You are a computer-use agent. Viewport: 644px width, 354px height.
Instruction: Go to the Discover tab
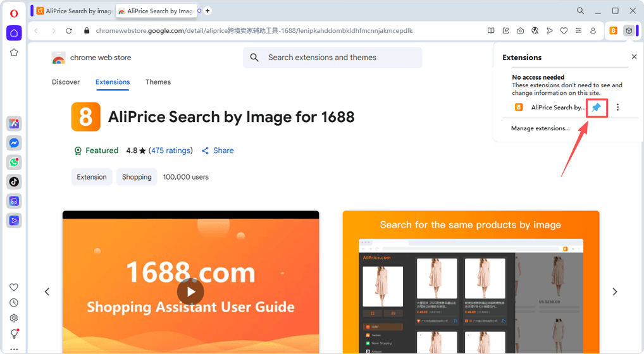coord(66,82)
